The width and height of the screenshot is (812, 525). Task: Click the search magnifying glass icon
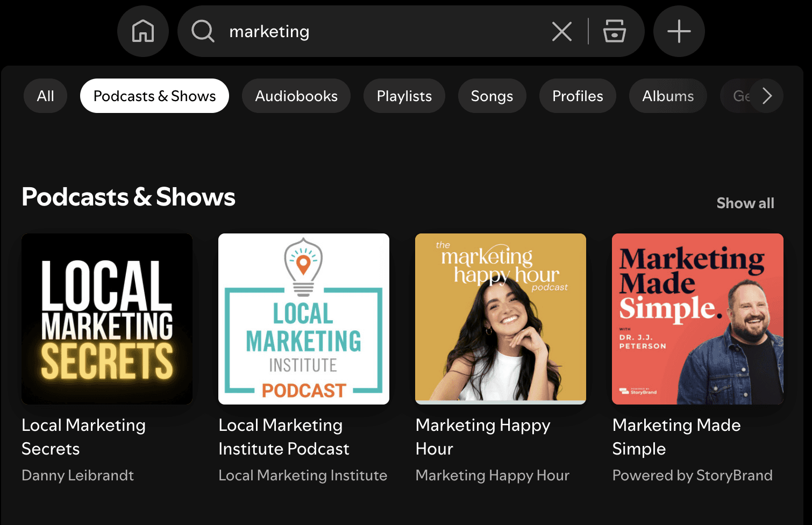(x=203, y=31)
